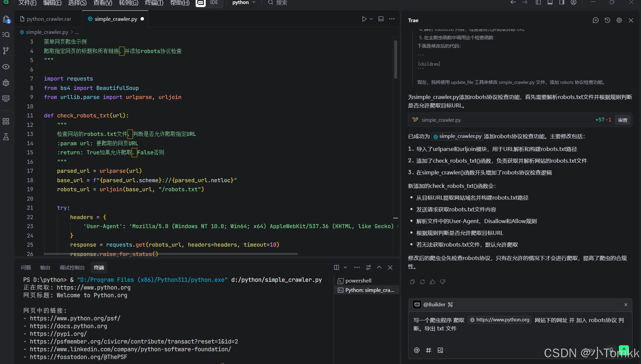Open the Search panel in activity bar
641x364 pixels.
click(6, 35)
